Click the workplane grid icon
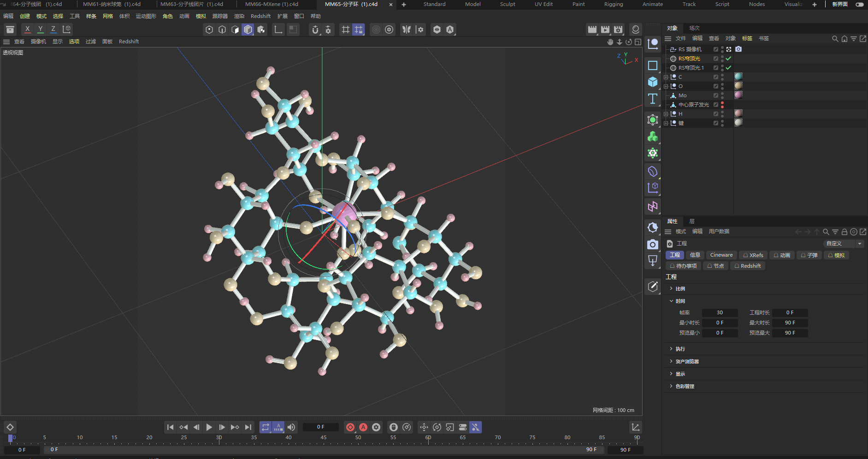 click(345, 29)
